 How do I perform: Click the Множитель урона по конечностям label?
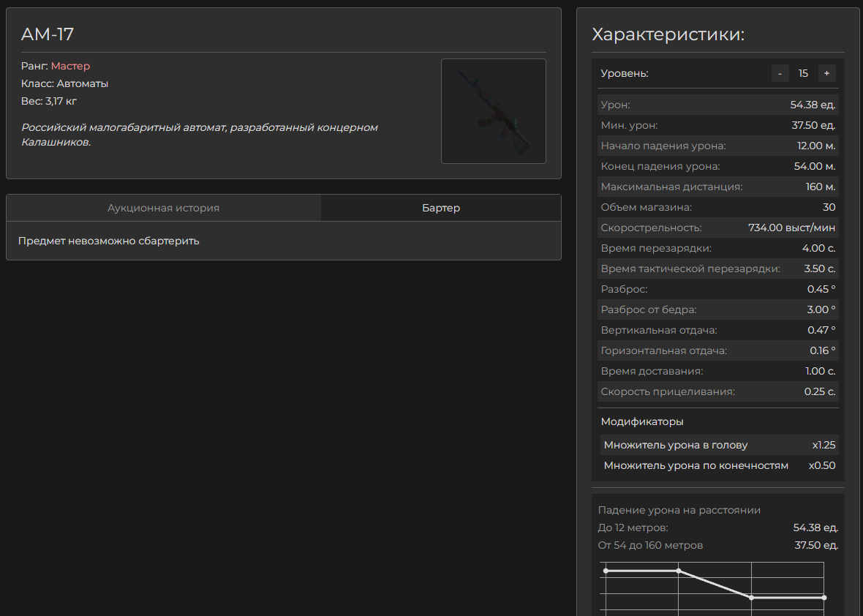tap(696, 466)
